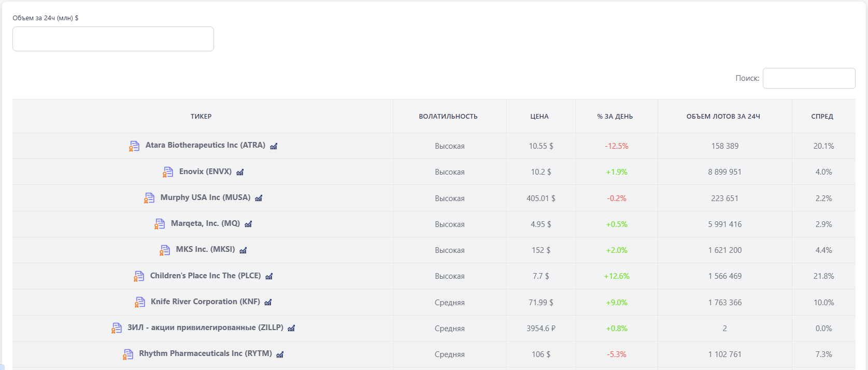This screenshot has height=370, width=868.
Task: Click the Объем за 24ч input field
Action: point(113,39)
